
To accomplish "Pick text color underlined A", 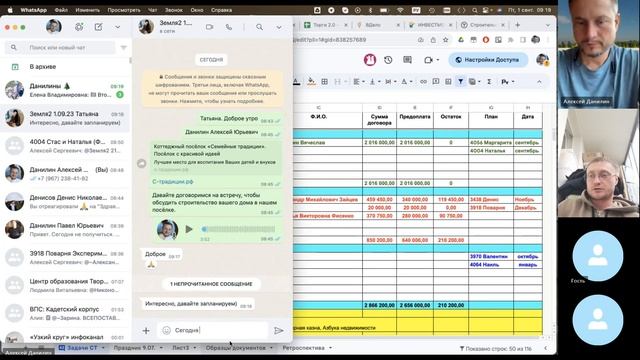I will click(297, 82).
